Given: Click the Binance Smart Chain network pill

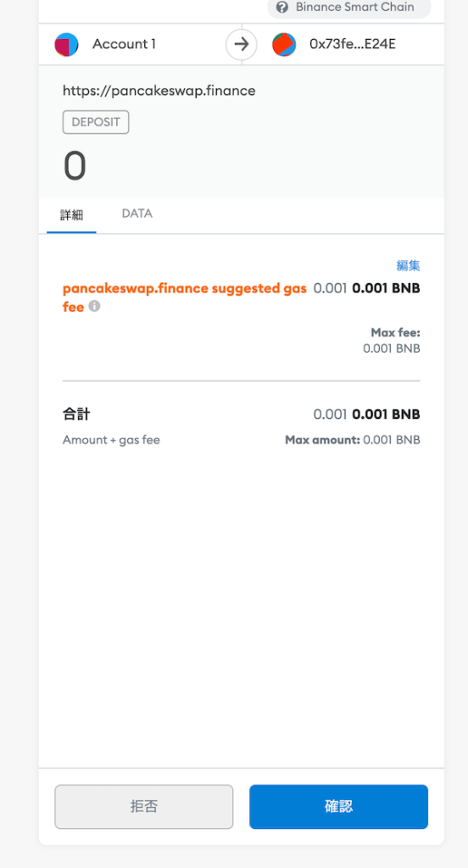Looking at the screenshot, I should pos(349,8).
